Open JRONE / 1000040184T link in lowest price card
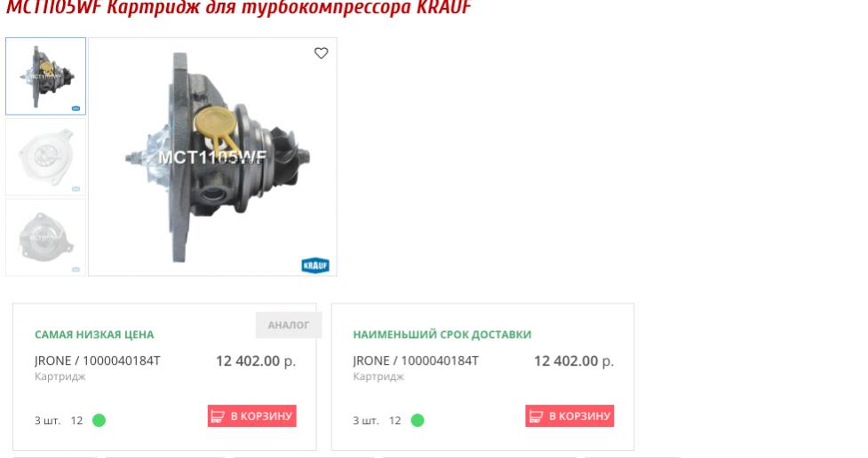This screenshot has height=458, width=868. click(98, 360)
